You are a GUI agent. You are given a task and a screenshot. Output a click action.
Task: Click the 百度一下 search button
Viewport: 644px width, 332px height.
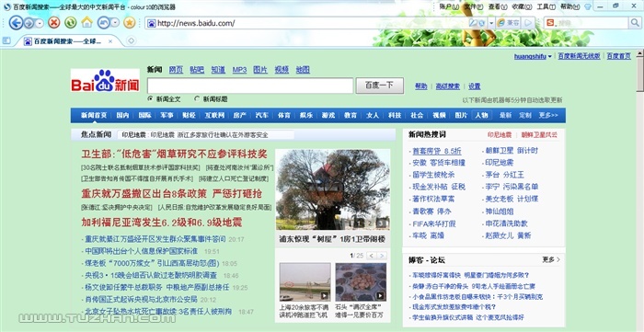pyautogui.click(x=379, y=86)
